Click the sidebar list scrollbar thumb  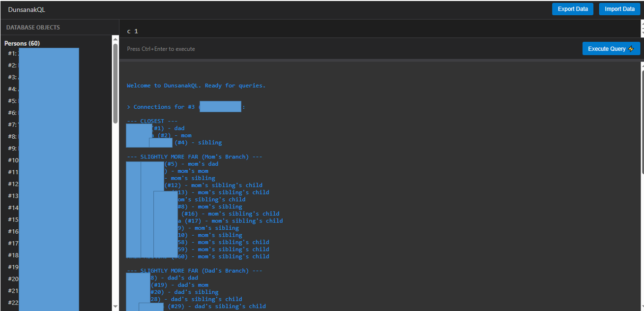[116, 83]
